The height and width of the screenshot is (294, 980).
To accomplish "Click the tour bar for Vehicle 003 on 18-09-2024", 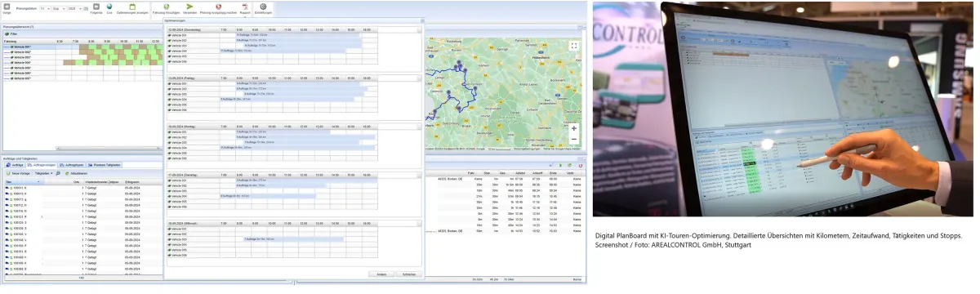I will [294, 238].
